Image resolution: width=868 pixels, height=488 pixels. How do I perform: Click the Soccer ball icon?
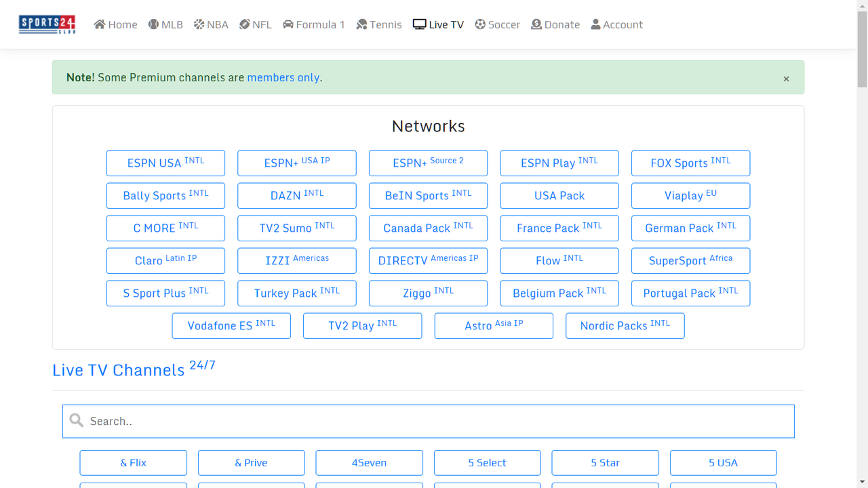coord(480,24)
